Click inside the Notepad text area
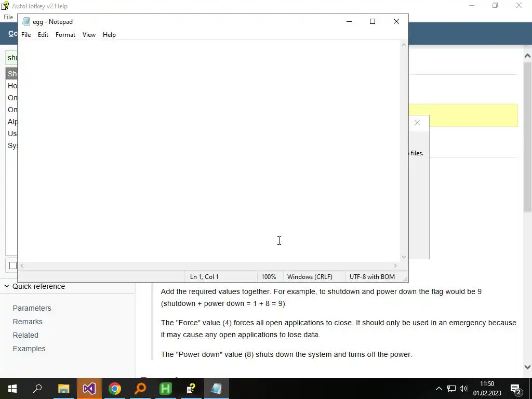 [209, 151]
